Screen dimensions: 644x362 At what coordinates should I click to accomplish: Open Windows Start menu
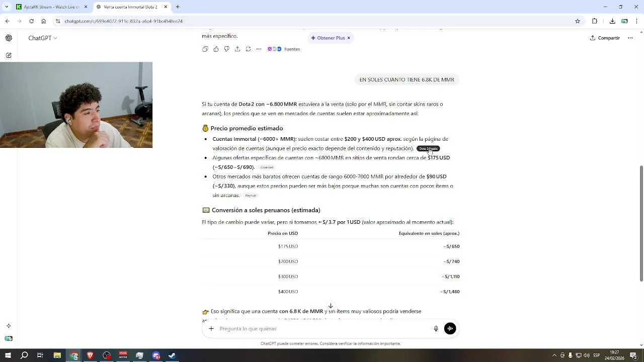(x=8, y=355)
